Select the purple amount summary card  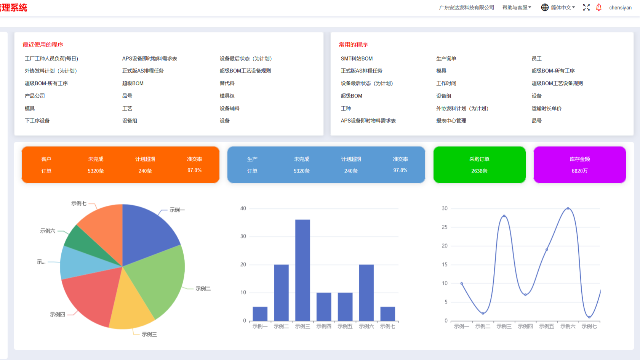pyautogui.click(x=580, y=164)
